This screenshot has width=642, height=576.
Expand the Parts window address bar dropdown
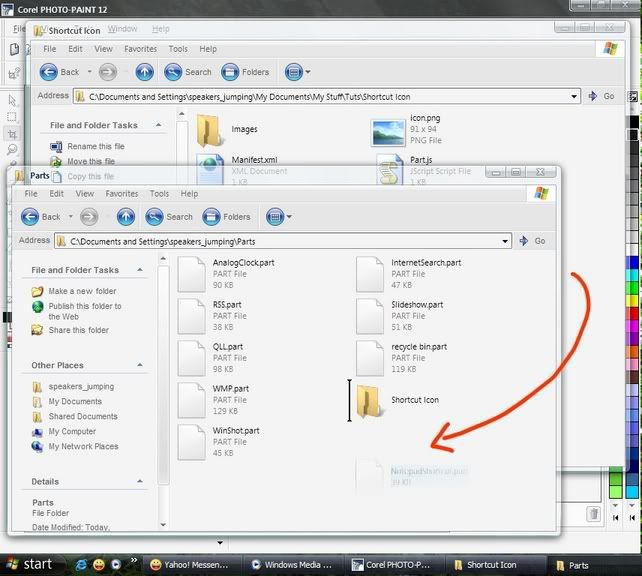[505, 241]
